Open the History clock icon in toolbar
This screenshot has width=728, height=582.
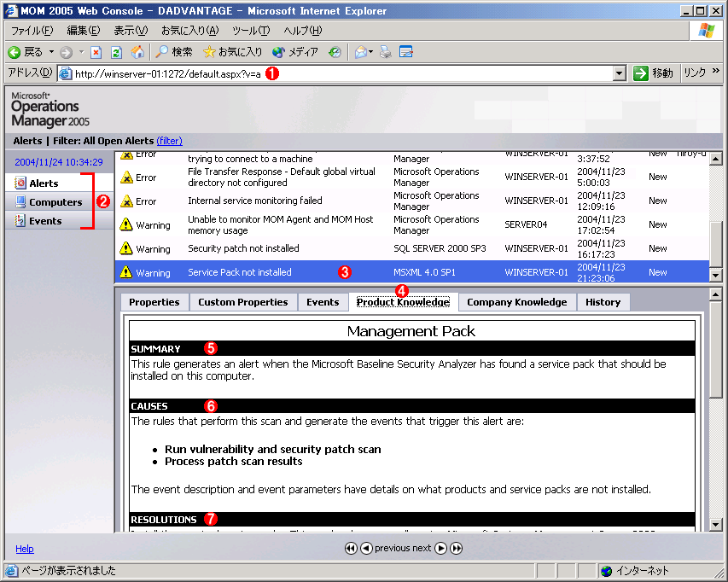click(335, 52)
